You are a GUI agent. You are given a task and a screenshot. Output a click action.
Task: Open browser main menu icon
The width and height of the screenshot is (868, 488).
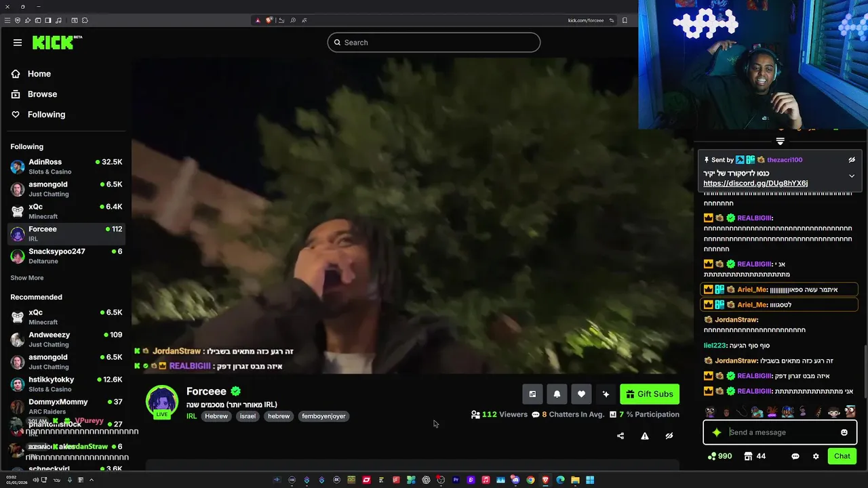pyautogui.click(x=7, y=20)
